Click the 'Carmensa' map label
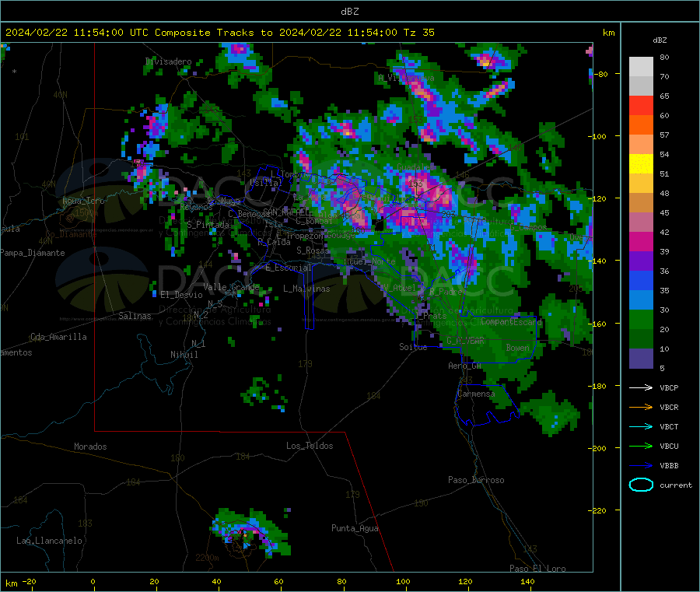The width and height of the screenshot is (700, 592). [476, 394]
